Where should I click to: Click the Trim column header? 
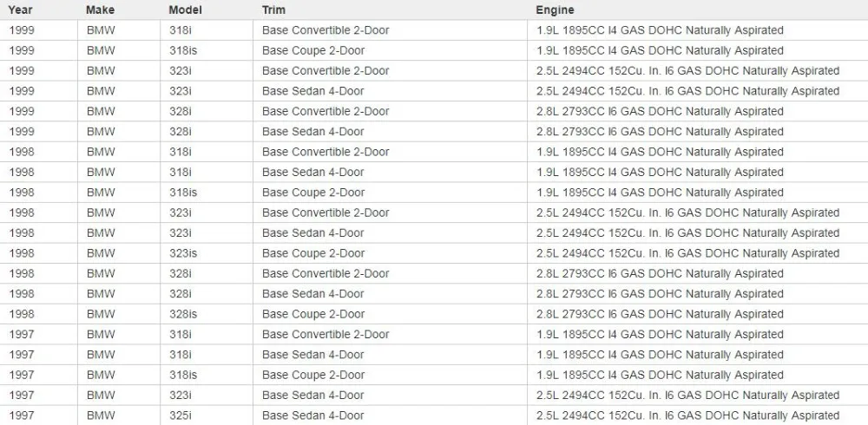[273, 10]
